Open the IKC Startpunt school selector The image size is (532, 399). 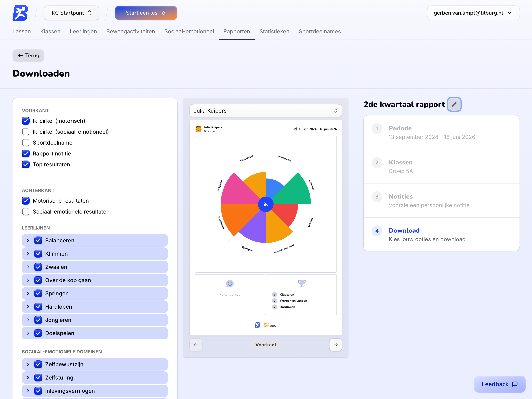71,13
